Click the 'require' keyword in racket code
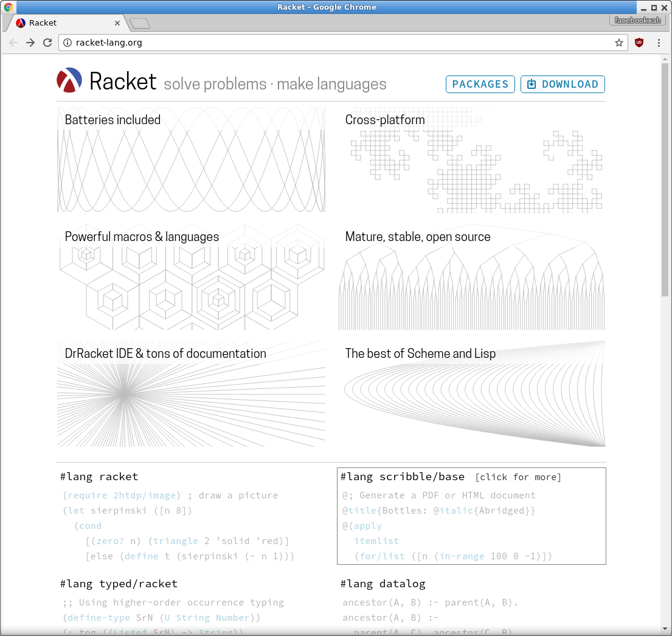 [88, 495]
